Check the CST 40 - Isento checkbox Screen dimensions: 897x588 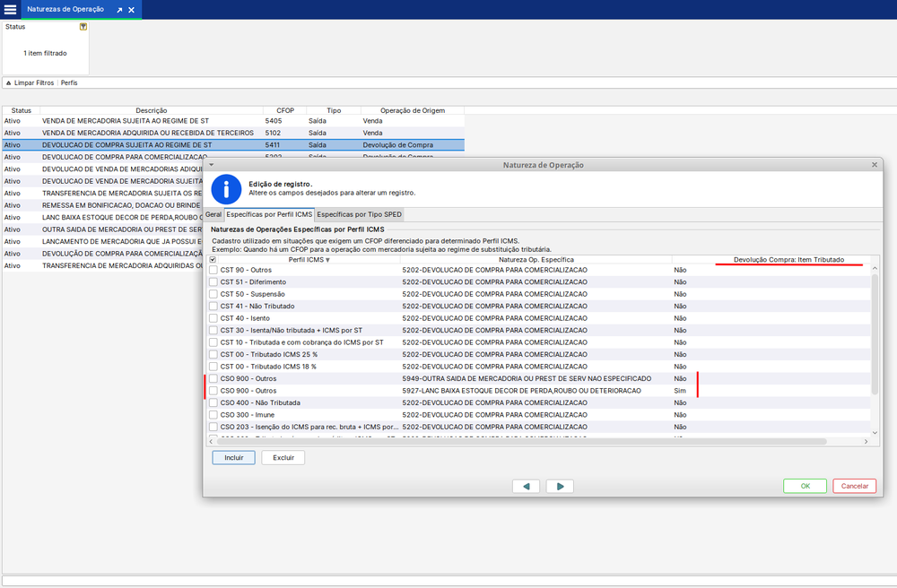213,318
